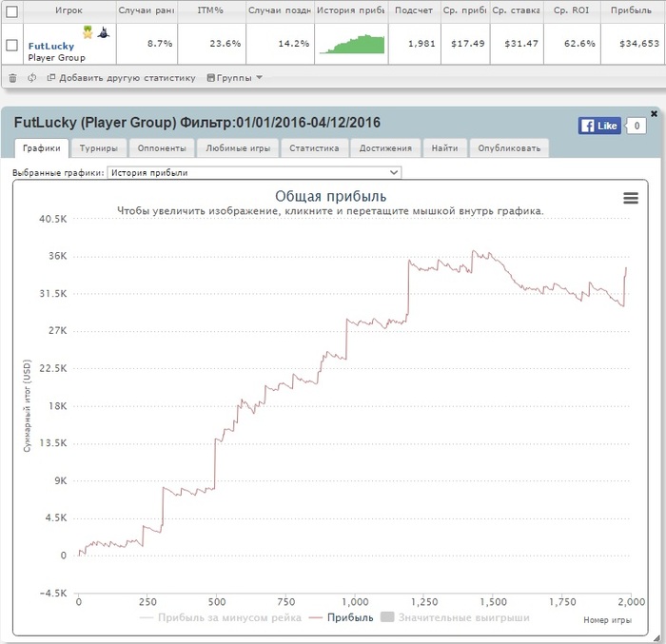The width and height of the screenshot is (666, 644).
Task: Sort by 'Подсчет' column header
Action: [414, 10]
